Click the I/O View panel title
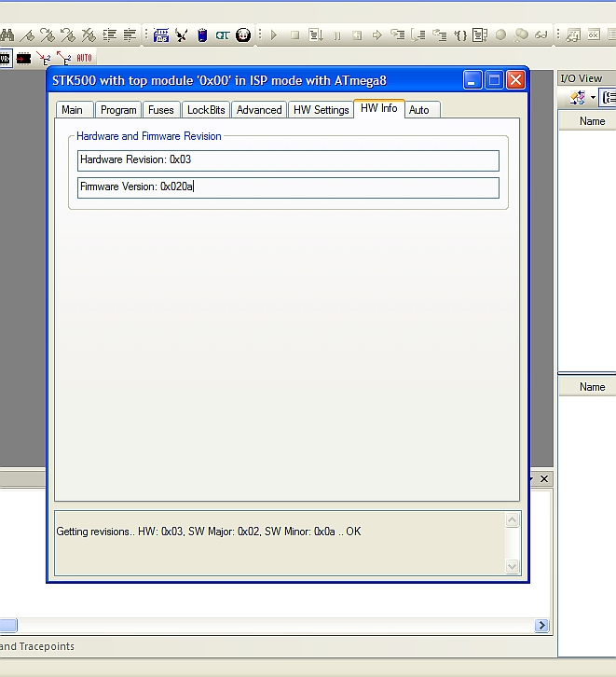616x677 pixels. [581, 78]
